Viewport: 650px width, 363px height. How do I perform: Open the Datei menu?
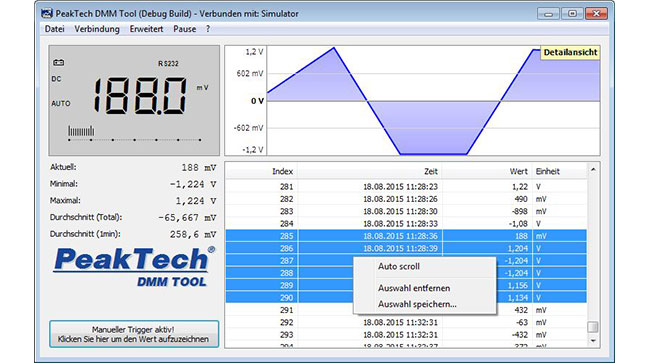(54, 29)
